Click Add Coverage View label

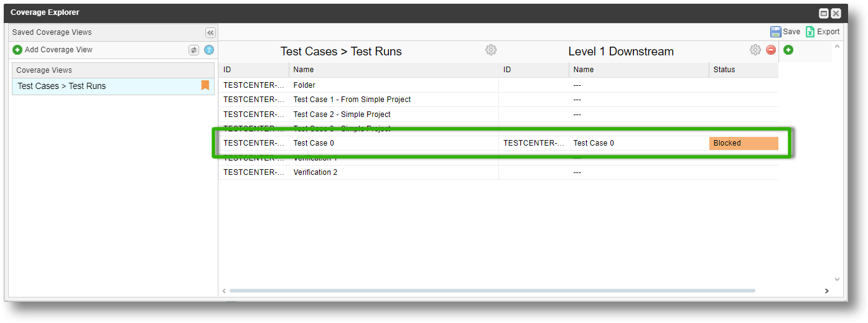tap(58, 50)
